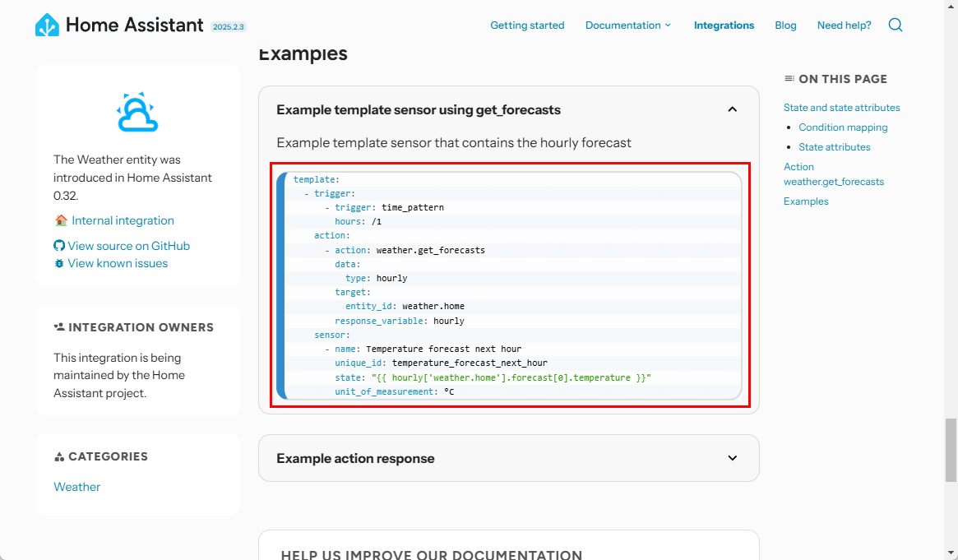Click the 'ON THIS PAGE' heading
The width and height of the screenshot is (958, 560).
[x=843, y=79]
